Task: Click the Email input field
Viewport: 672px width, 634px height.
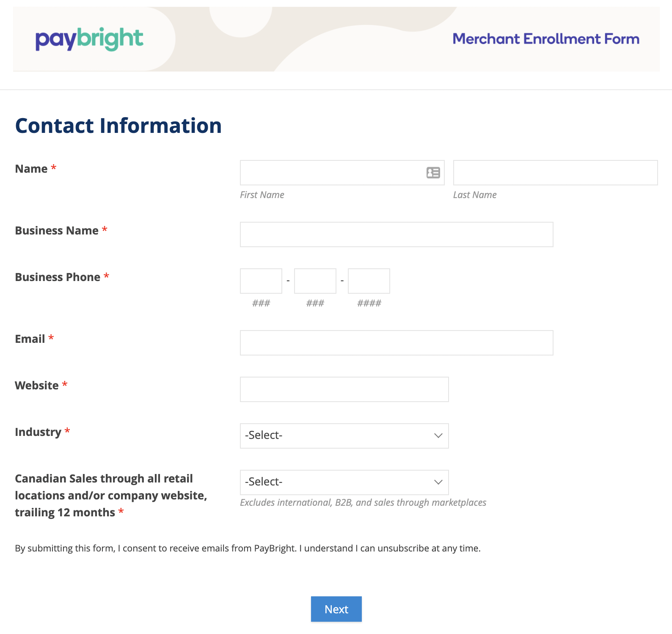Action: pos(397,343)
